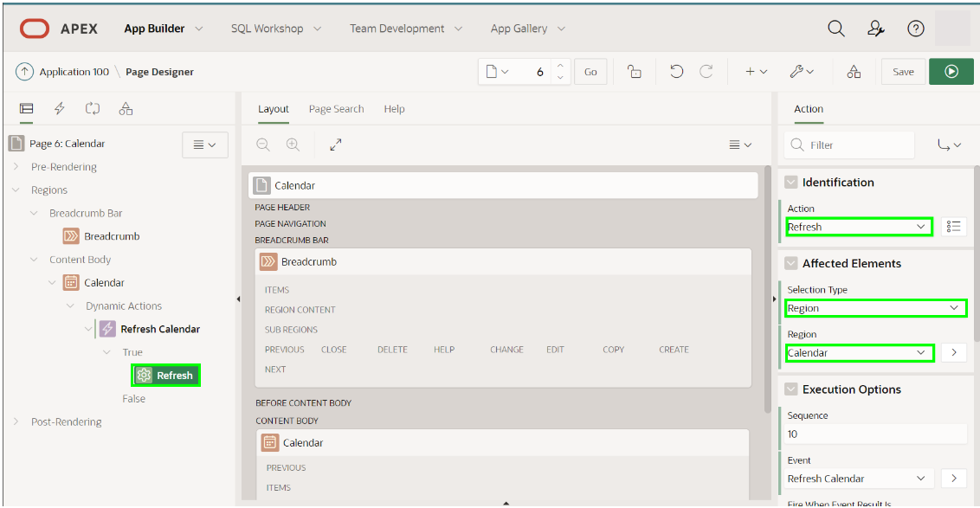Viewport: 980px width, 508px height.
Task: Click the expand layout arrows icon
Action: point(336,145)
